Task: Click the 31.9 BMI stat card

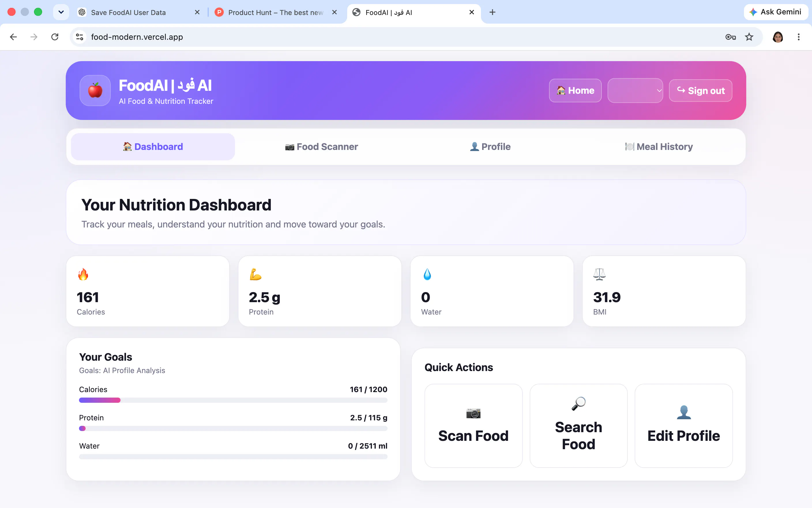Action: click(664, 291)
